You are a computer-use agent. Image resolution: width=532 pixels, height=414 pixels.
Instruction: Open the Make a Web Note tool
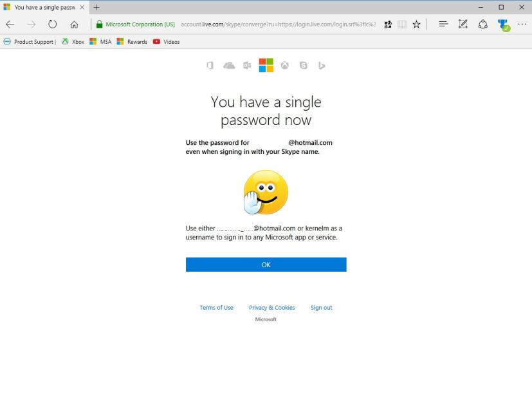[463, 24]
